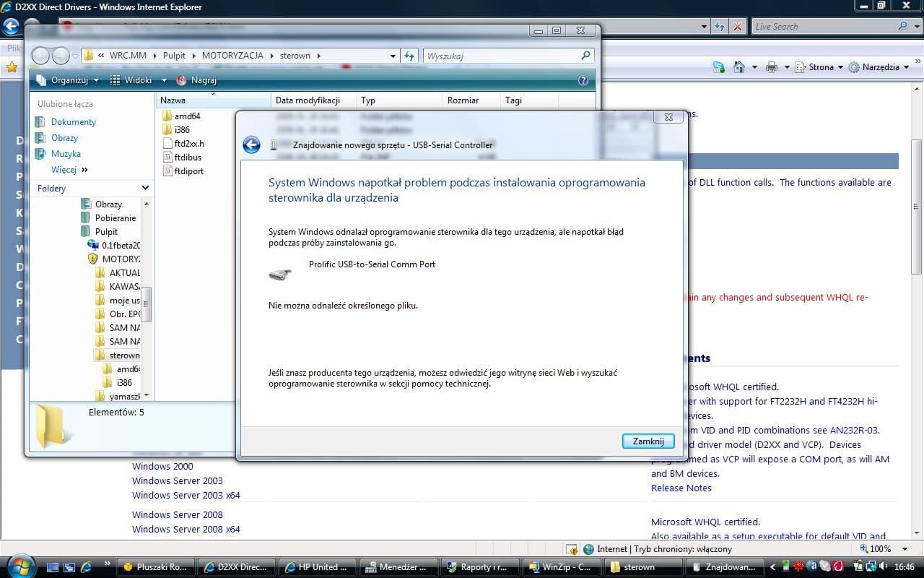Select sterown folder in the tree
The image size is (924, 578).
[117, 355]
